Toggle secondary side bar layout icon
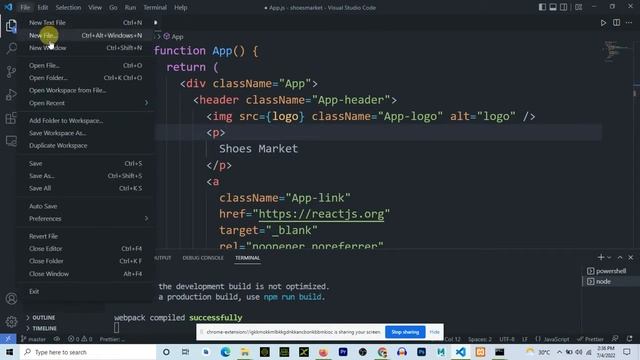This screenshot has width=640, height=360. point(564,7)
